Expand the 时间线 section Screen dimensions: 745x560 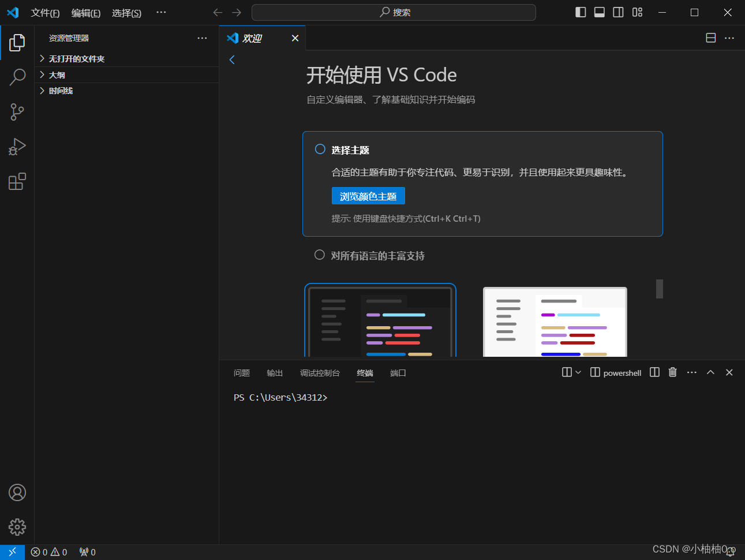coord(126,91)
